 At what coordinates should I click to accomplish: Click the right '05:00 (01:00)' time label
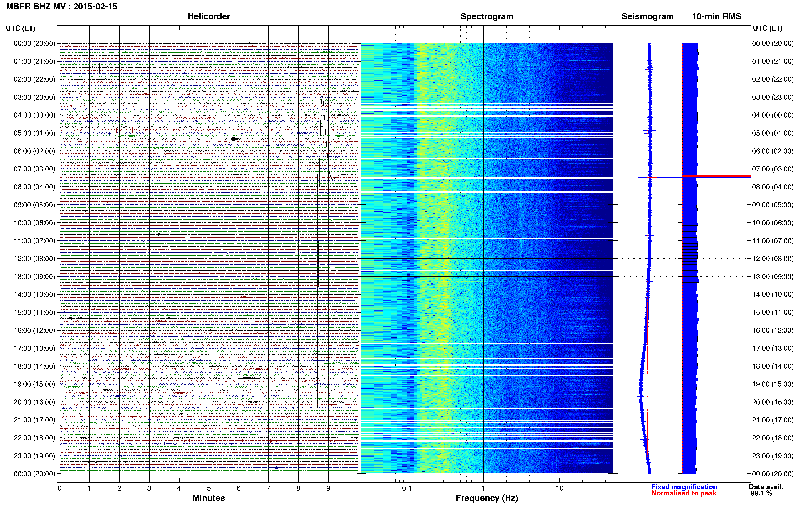coord(773,133)
